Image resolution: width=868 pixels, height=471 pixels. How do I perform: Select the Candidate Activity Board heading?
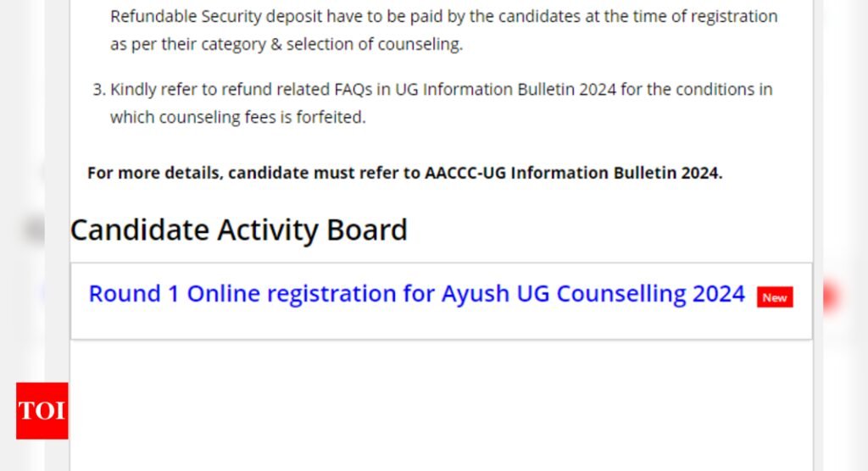tap(238, 230)
